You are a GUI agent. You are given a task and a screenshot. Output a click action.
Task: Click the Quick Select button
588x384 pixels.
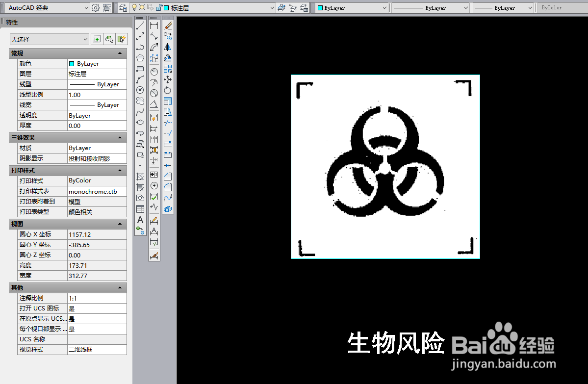(x=122, y=39)
